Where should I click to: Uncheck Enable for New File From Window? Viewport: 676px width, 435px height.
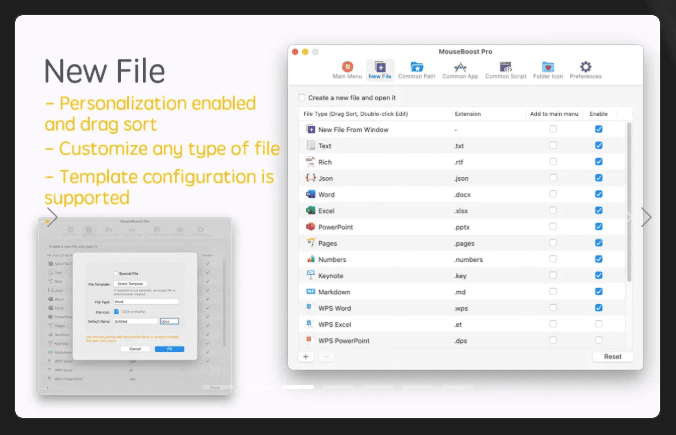[x=598, y=129]
